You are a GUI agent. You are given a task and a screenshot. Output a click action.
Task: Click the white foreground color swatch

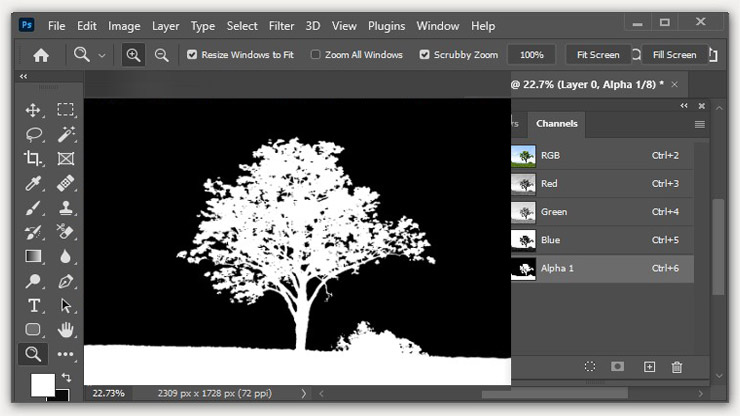tap(42, 384)
